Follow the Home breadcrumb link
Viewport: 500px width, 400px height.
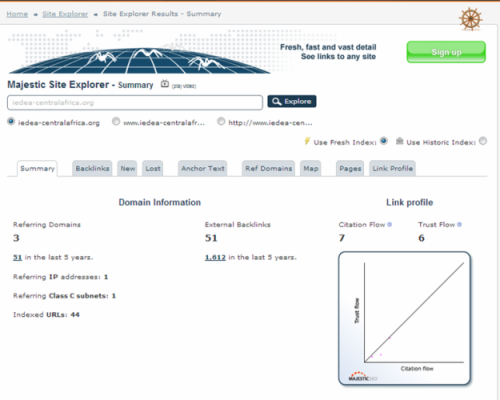[17, 14]
